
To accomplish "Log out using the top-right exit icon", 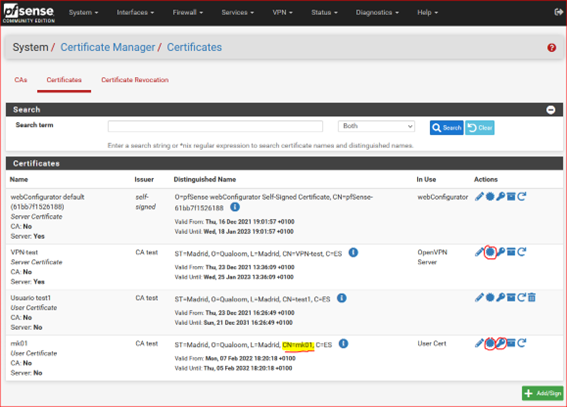I will pyautogui.click(x=558, y=12).
